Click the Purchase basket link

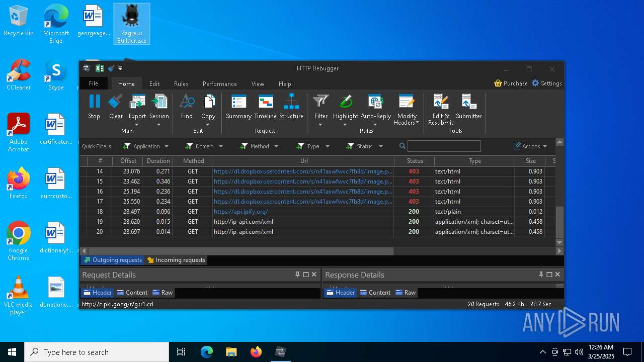tap(511, 83)
